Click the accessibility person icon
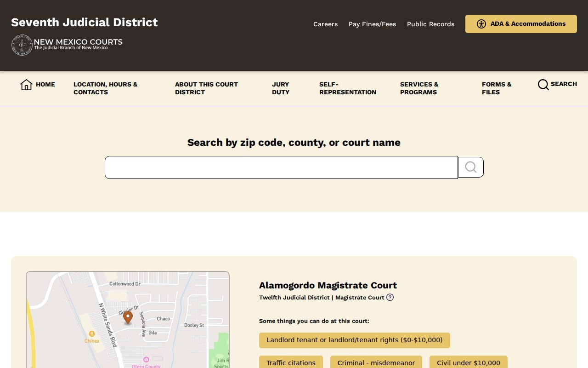Screen dimensions: 588x368 click(x=481, y=24)
